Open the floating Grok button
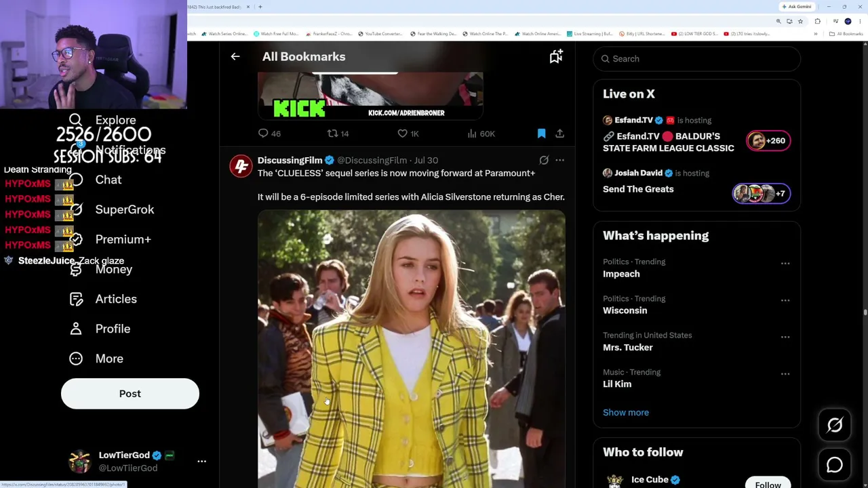This screenshot has width=868, height=488. click(835, 426)
